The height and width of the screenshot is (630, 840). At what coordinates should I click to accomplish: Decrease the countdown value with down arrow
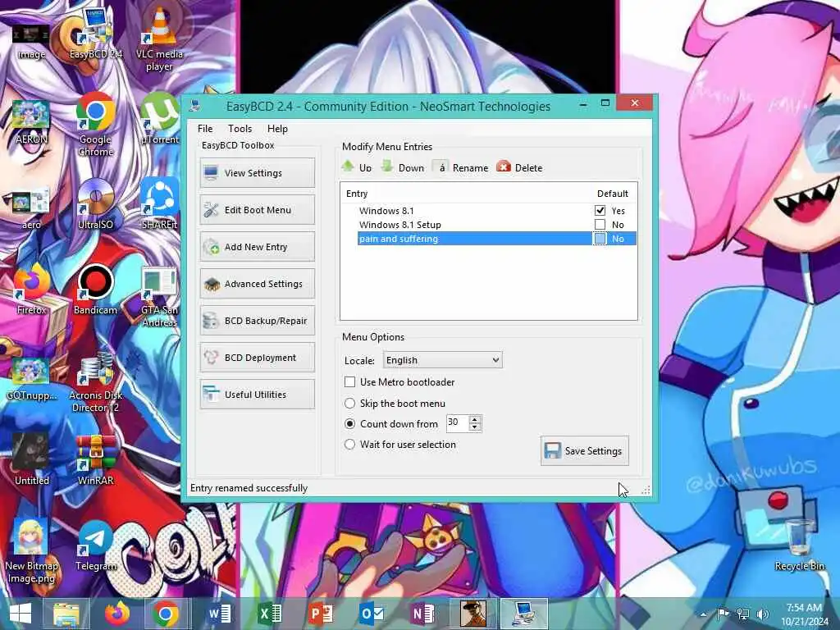pos(475,427)
